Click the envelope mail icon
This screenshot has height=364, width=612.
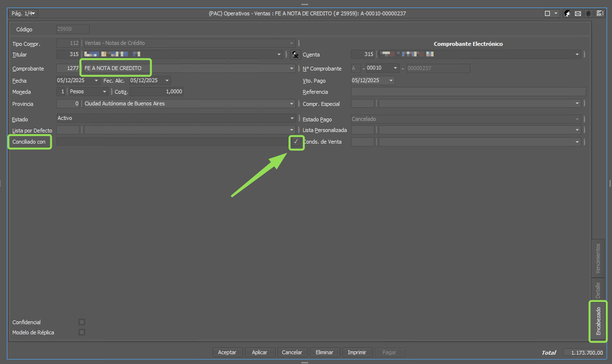[578, 14]
